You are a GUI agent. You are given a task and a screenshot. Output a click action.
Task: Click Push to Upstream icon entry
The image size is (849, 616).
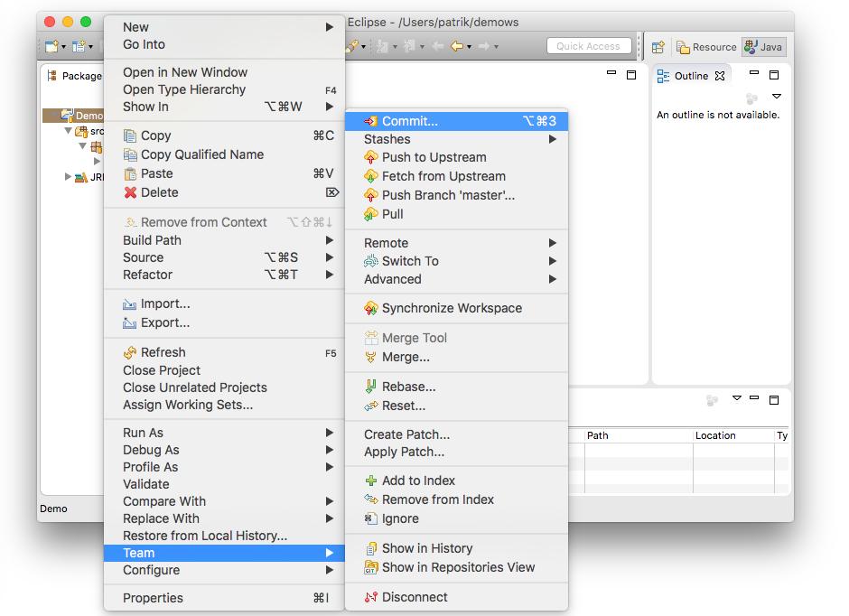[371, 157]
